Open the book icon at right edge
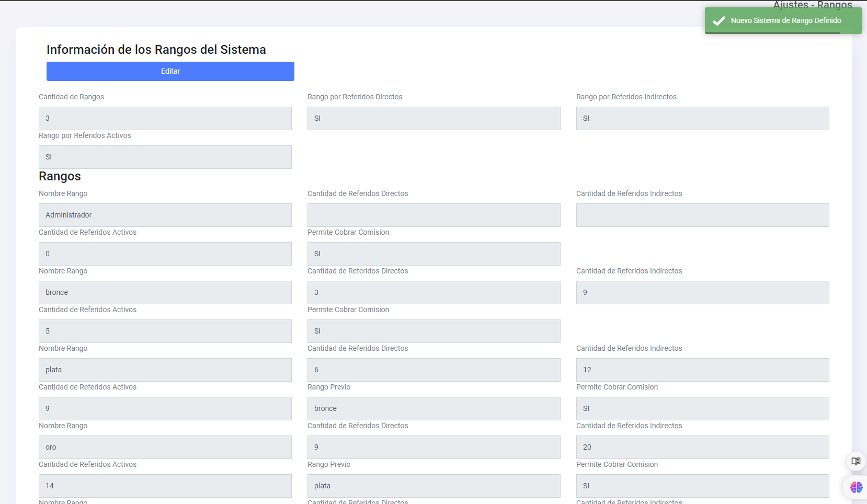 (855, 461)
